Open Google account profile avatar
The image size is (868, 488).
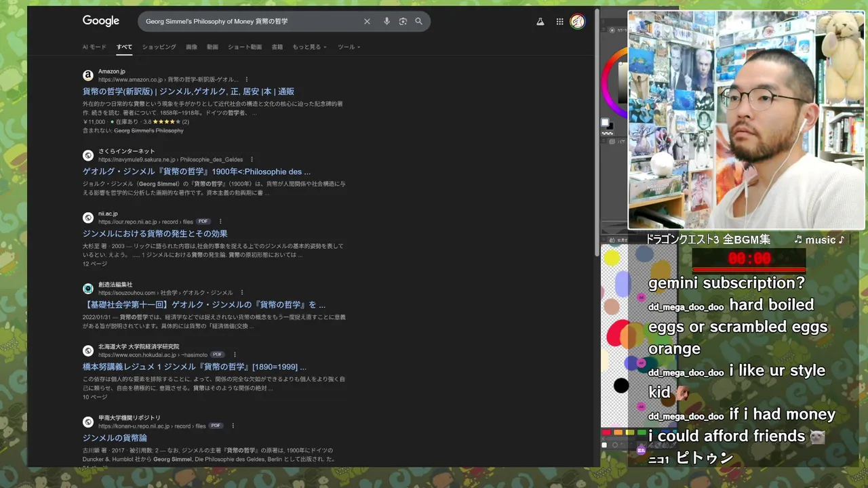tap(578, 22)
